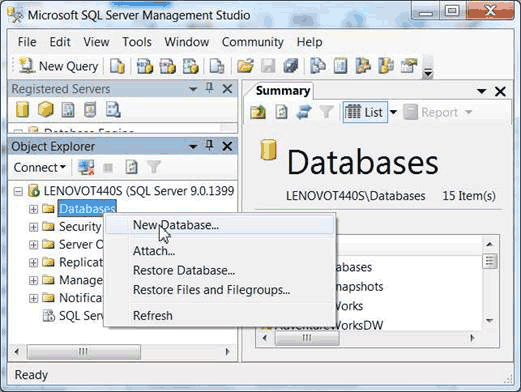Expand the Replication tree node
521x392 pixels.
(33, 263)
